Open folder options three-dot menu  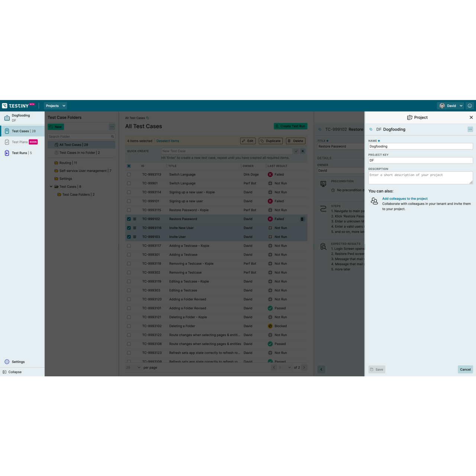point(112,127)
